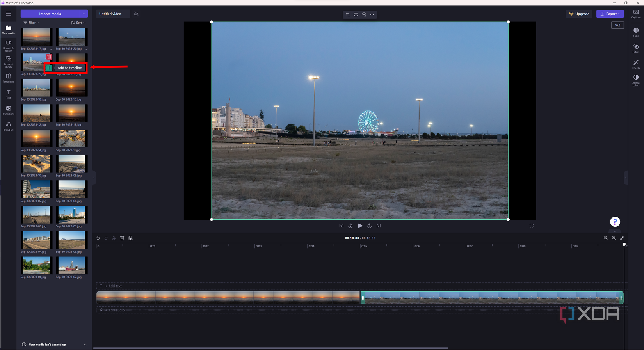This screenshot has height=350, width=644.
Task: Click the 0:05 mark on timeline ruler
Action: click(363, 246)
